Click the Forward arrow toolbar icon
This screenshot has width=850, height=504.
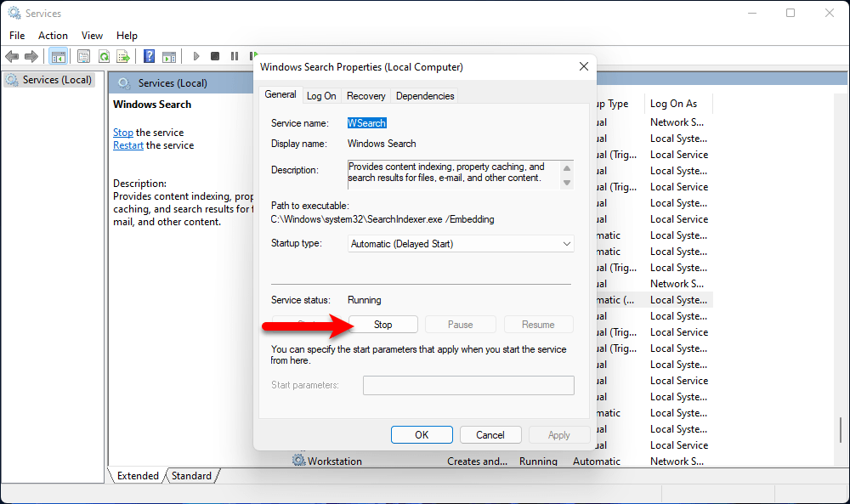pos(31,56)
